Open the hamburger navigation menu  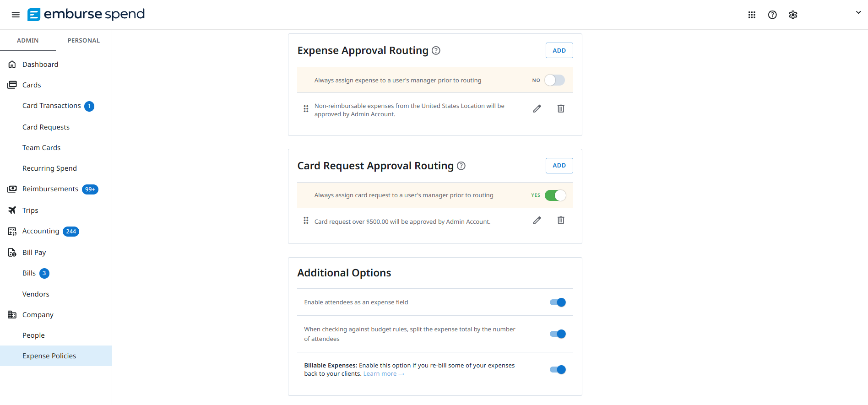[16, 14]
